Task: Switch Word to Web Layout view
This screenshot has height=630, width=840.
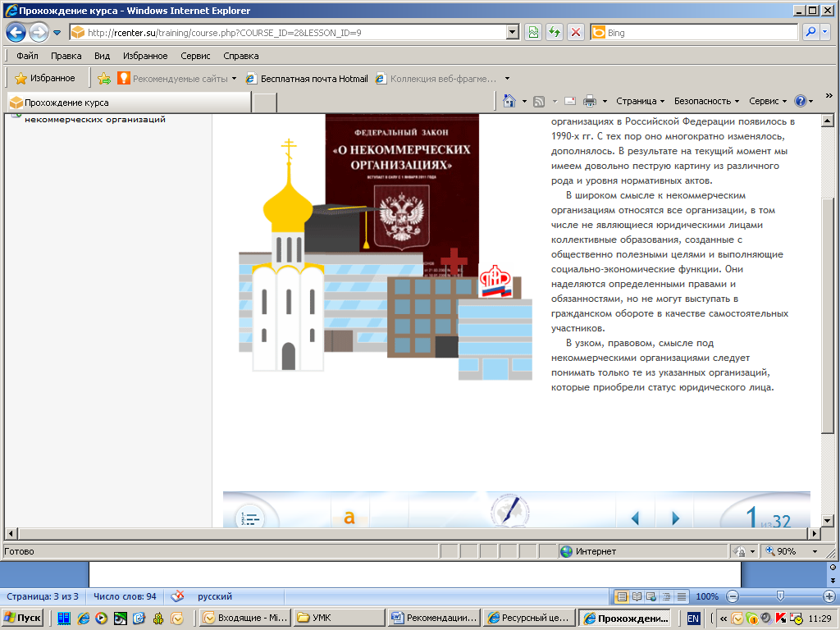Action: pos(651,596)
